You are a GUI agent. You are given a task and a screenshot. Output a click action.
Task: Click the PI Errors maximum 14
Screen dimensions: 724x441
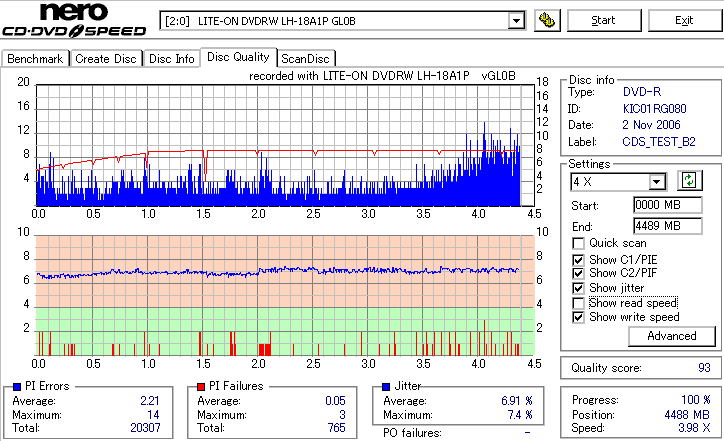(x=153, y=415)
